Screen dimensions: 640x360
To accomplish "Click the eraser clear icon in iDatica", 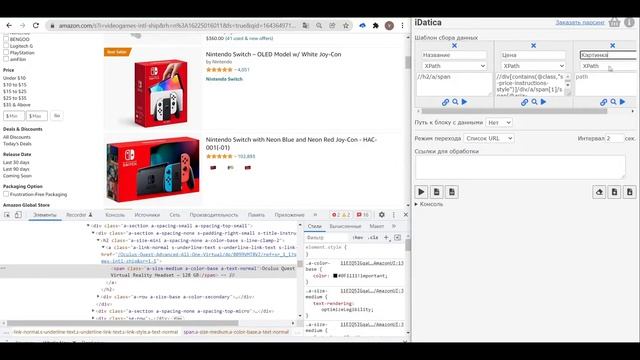I will [599, 192].
